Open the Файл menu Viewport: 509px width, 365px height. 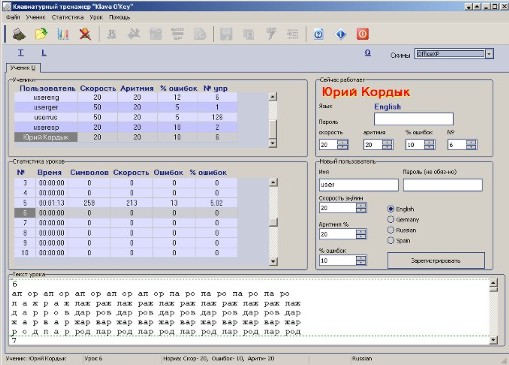coord(13,17)
